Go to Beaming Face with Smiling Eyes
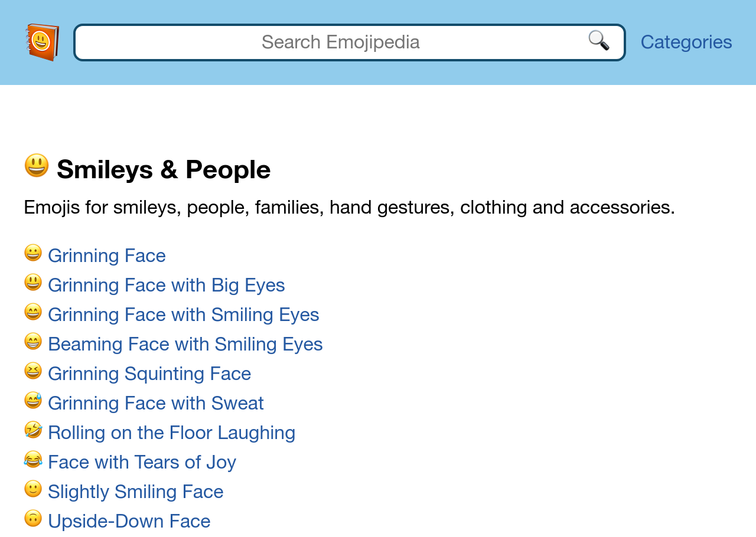The height and width of the screenshot is (537, 756). (x=185, y=344)
